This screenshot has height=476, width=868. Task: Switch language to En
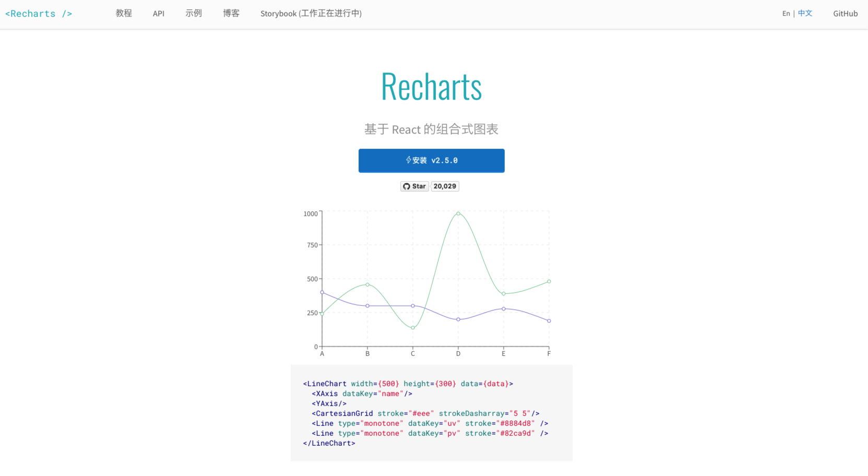point(786,14)
